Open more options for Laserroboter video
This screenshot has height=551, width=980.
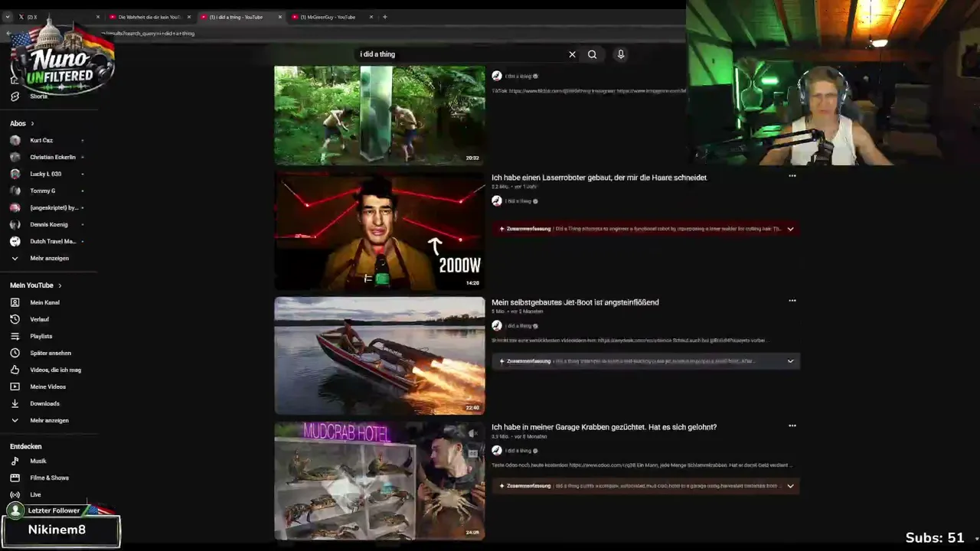[x=792, y=176]
